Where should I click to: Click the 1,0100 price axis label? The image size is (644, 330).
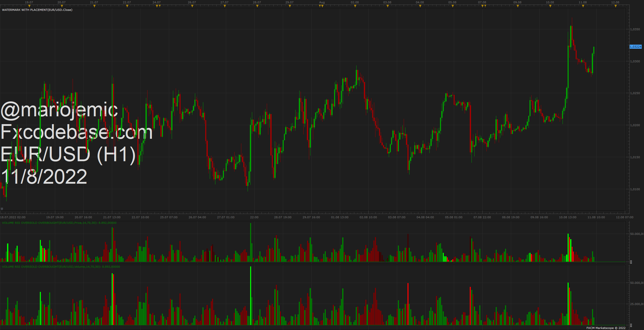pyautogui.click(x=635, y=189)
